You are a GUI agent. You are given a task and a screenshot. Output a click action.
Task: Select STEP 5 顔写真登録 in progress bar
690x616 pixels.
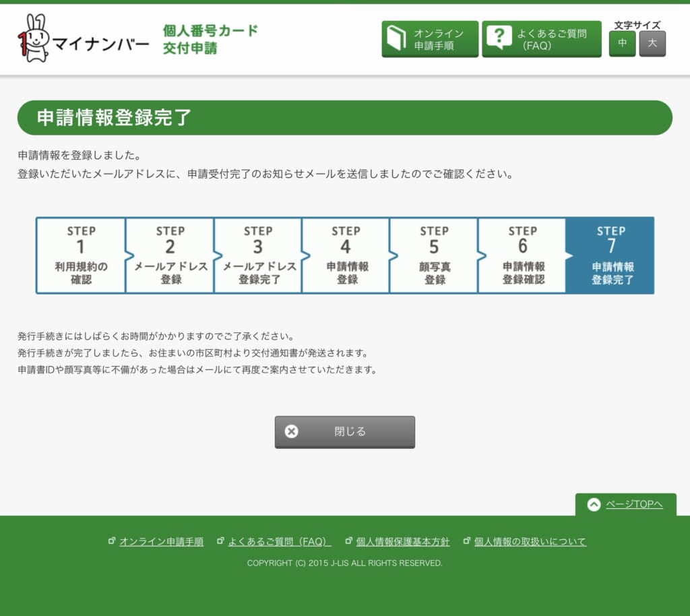pyautogui.click(x=434, y=255)
